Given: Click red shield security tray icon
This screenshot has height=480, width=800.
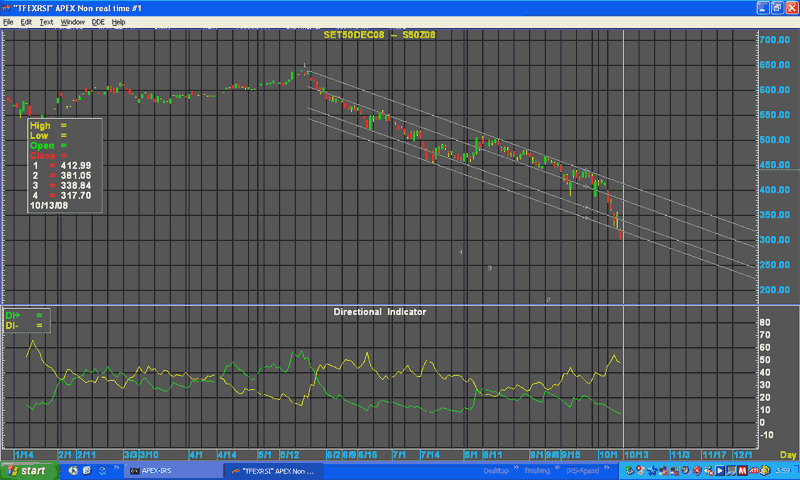Looking at the screenshot, I should (x=697, y=471).
